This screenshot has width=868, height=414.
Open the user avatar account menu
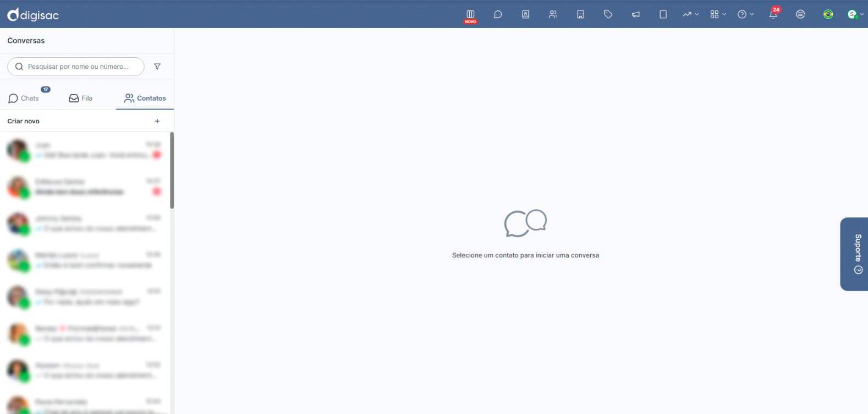click(855, 14)
